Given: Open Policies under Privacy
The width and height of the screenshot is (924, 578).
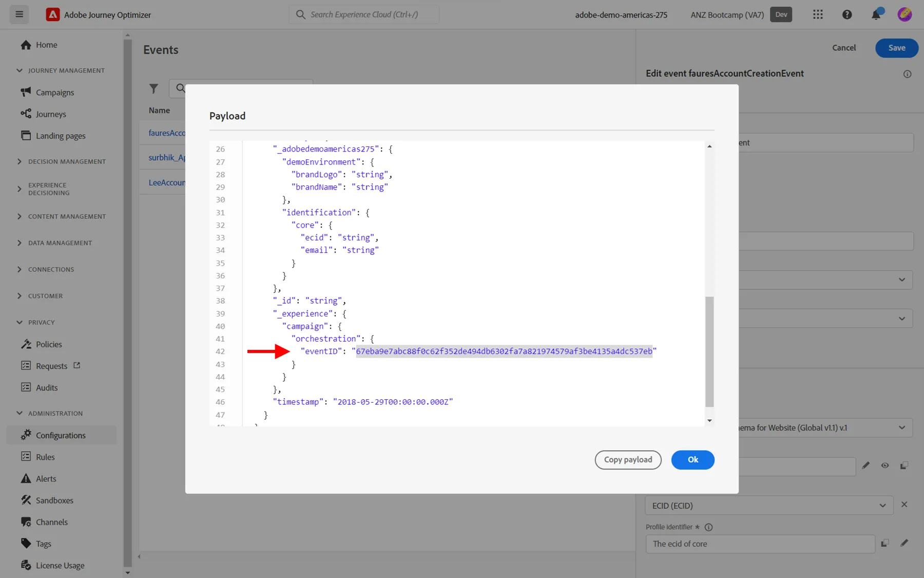Looking at the screenshot, I should click(x=49, y=344).
